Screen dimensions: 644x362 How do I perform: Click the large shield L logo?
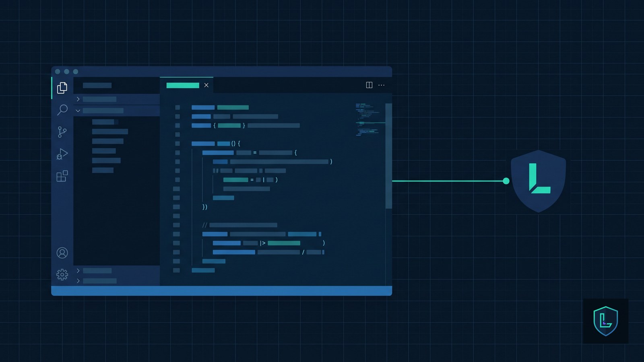(539, 181)
